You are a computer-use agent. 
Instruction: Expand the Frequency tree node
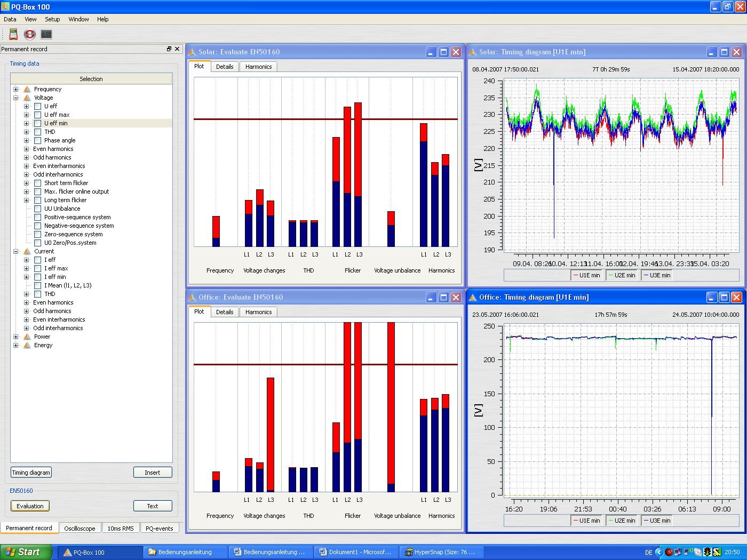tap(15, 89)
